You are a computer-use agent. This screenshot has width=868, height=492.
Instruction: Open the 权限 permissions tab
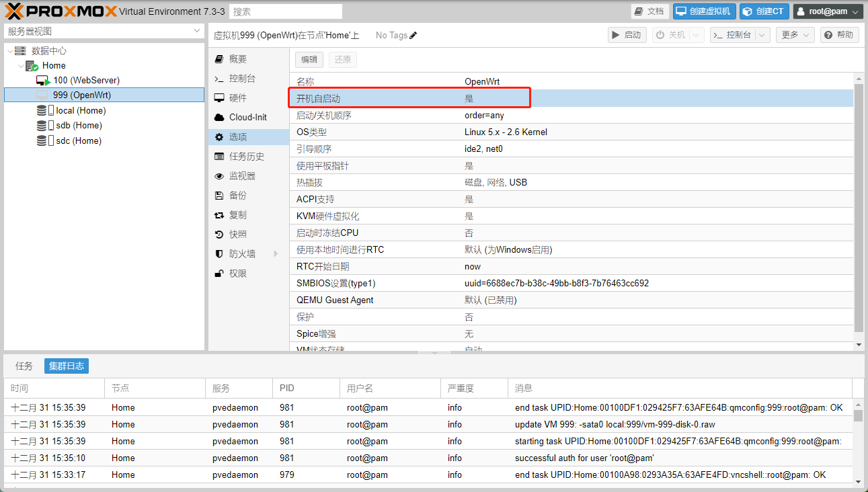249,274
